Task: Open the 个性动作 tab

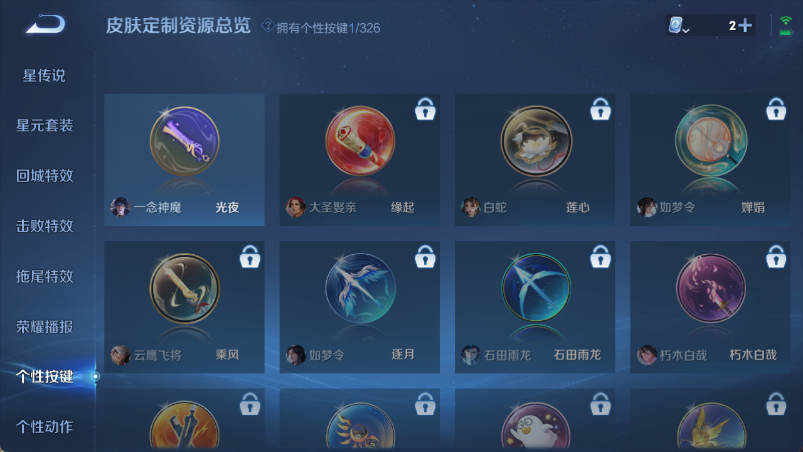Action: coord(45,426)
